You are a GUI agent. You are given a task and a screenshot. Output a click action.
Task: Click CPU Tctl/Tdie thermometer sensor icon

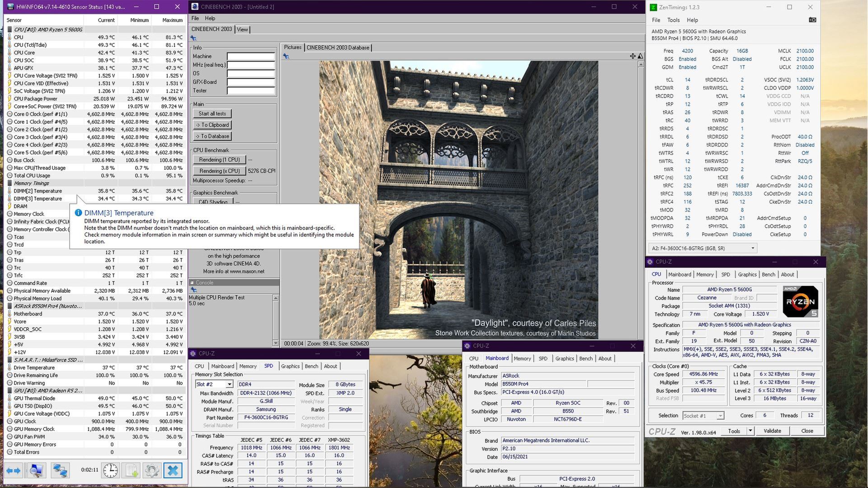[10, 45]
